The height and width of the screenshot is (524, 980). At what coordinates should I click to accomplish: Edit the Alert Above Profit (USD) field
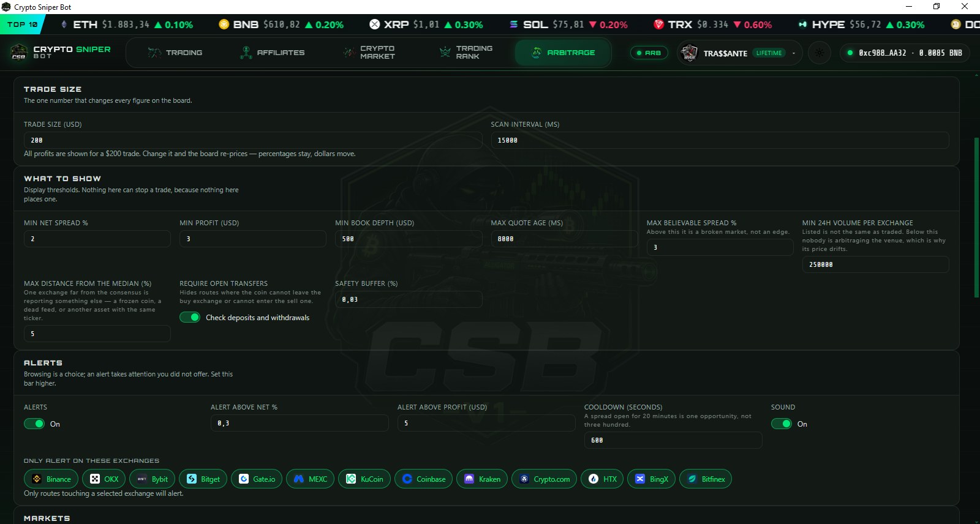click(486, 423)
